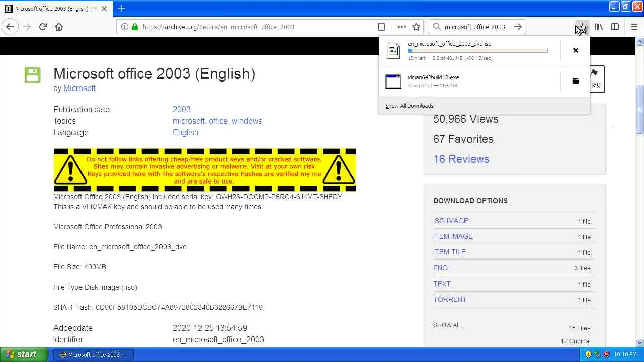The image size is (644, 362).
Task: Click the ISO file icon in downloads panel
Action: (x=393, y=51)
